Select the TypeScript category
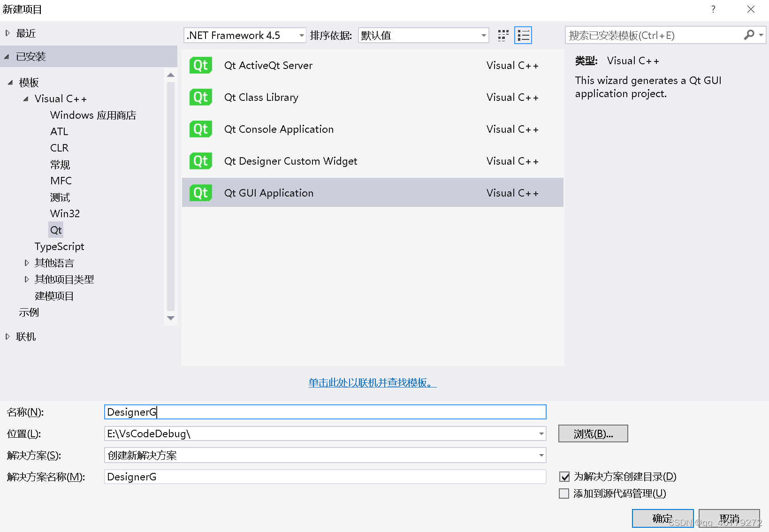This screenshot has height=532, width=769. 59,247
